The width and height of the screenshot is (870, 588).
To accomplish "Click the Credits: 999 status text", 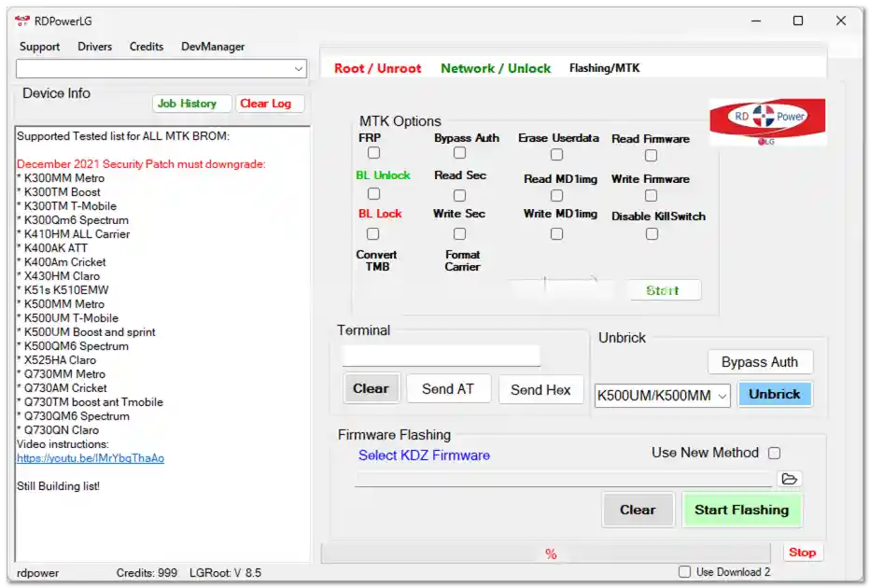I will click(x=147, y=572).
